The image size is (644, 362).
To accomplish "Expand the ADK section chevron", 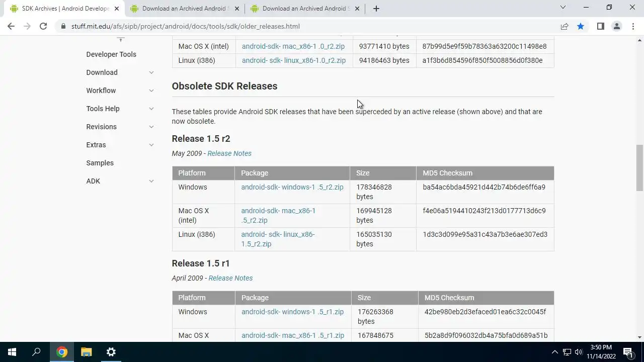I will click(x=151, y=181).
